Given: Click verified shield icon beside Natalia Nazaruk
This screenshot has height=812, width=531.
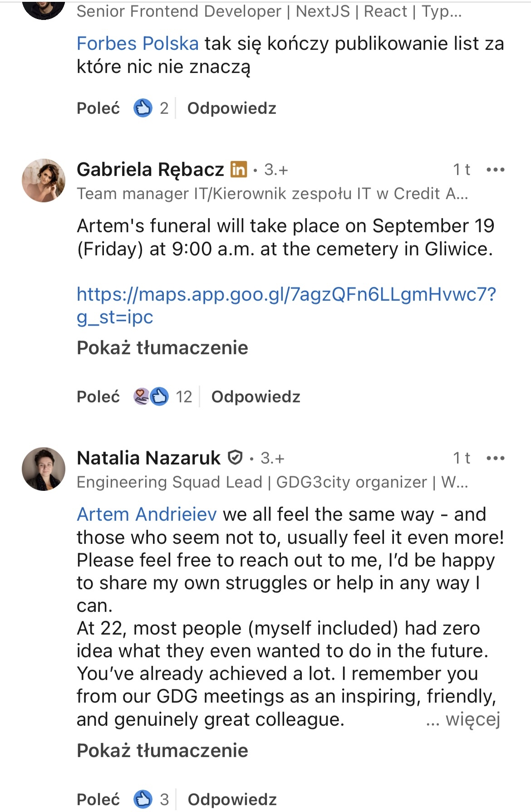Looking at the screenshot, I should [x=235, y=458].
